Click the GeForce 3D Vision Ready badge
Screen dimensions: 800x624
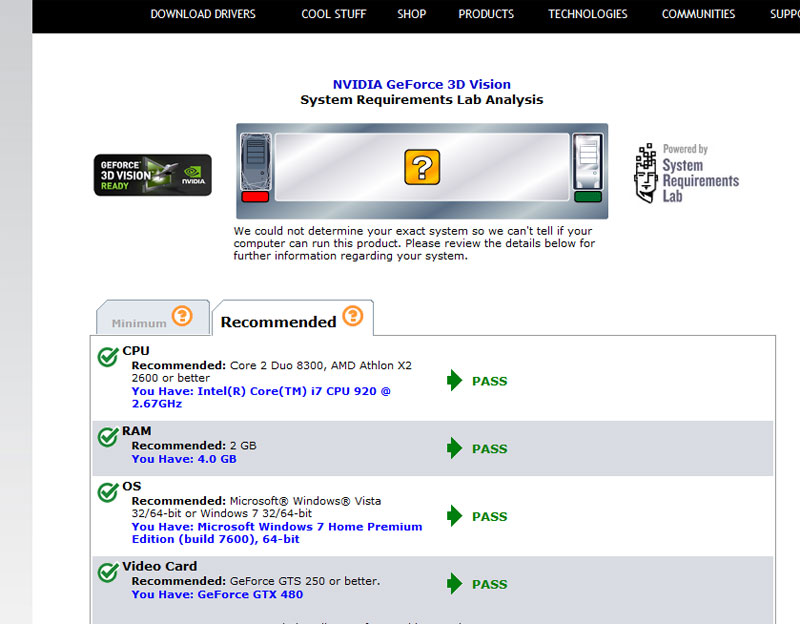pos(153,175)
